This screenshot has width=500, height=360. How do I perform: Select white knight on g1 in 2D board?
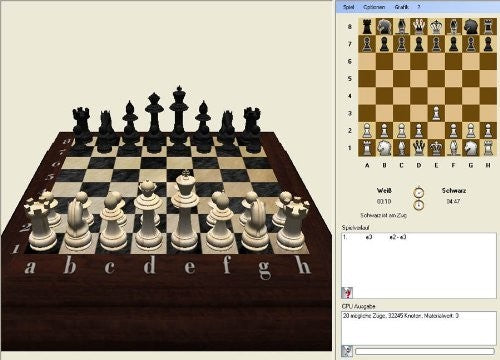(471, 148)
